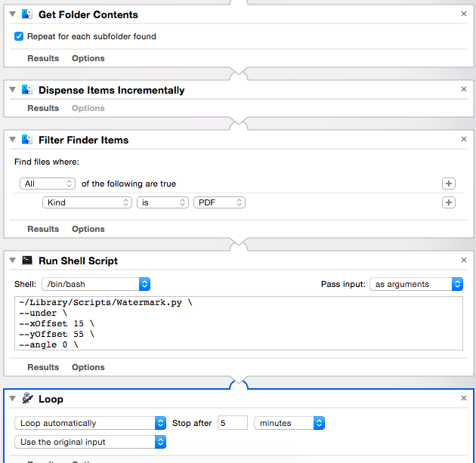476x463 pixels.
Task: Click the Loop action Automator icon
Action: click(28, 399)
